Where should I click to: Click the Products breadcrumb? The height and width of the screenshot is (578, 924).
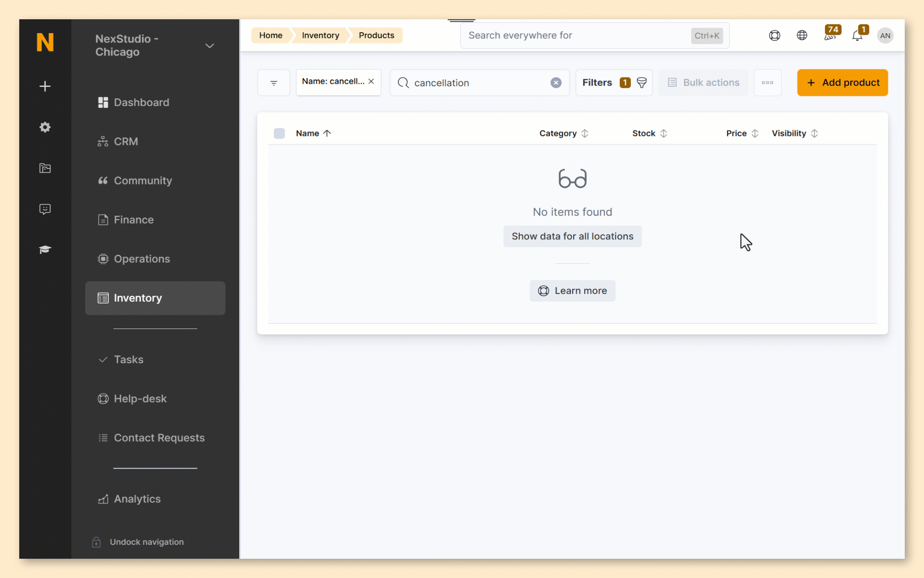point(376,35)
